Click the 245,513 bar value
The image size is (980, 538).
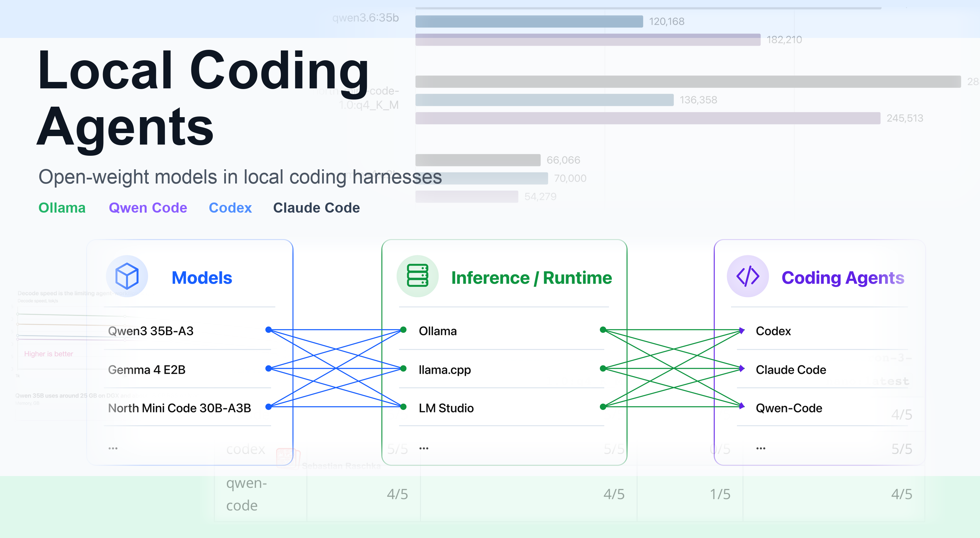click(905, 118)
